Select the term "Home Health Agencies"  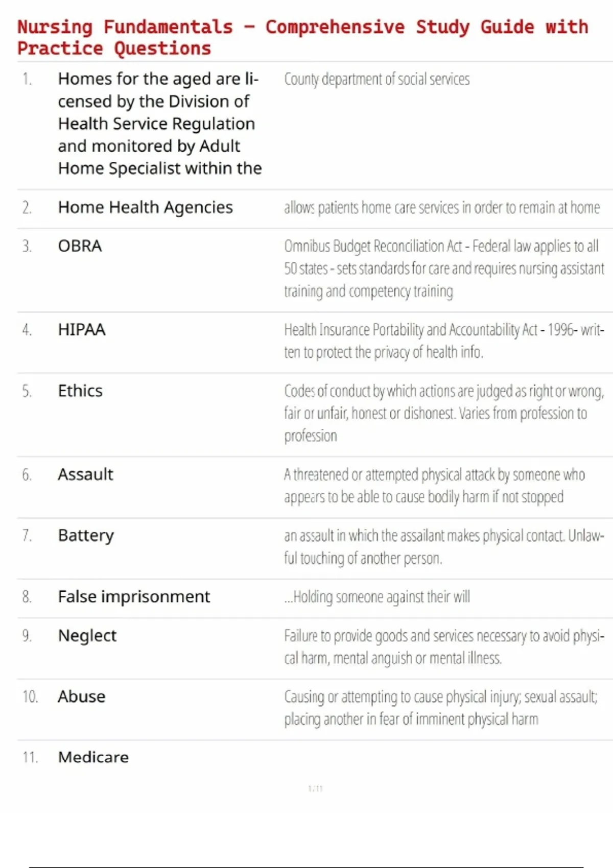[x=145, y=207]
